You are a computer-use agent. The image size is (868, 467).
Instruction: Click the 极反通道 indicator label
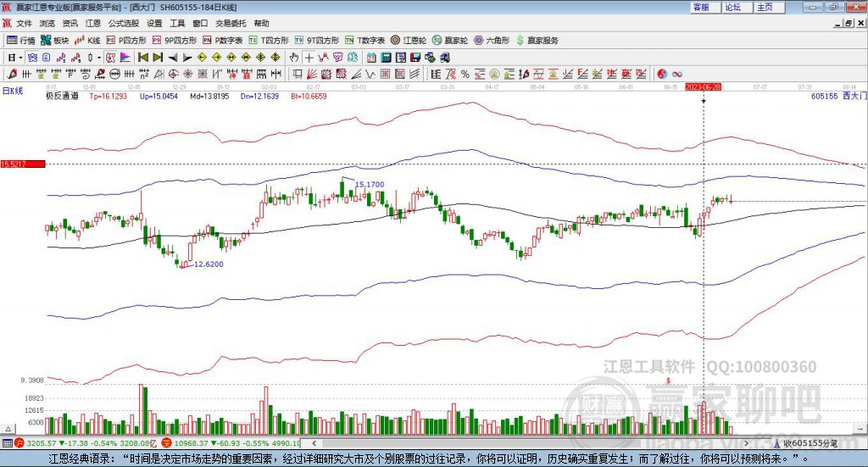pos(62,97)
